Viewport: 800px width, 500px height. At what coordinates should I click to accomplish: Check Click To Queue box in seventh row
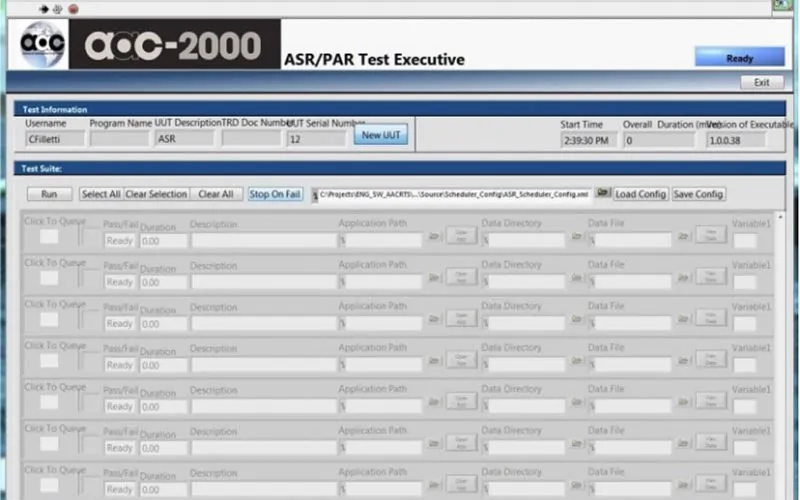pos(49,485)
